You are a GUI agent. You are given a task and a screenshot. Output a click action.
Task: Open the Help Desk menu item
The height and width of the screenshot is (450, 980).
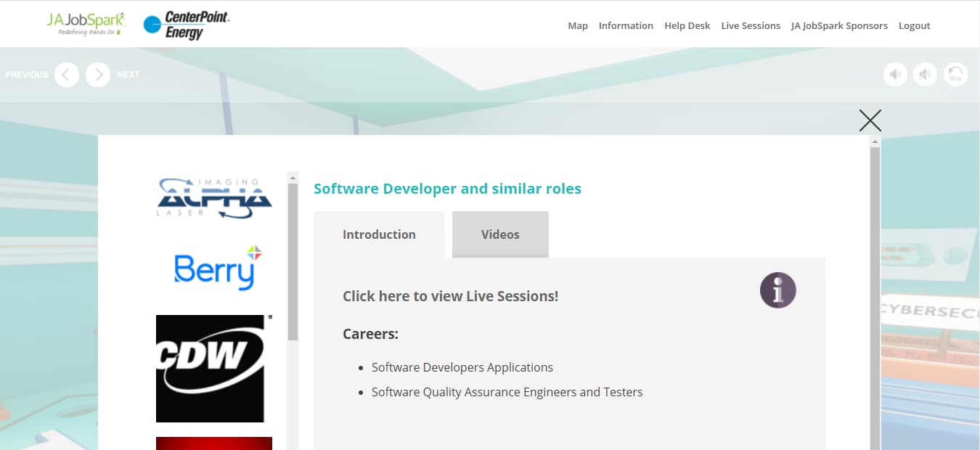687,25
